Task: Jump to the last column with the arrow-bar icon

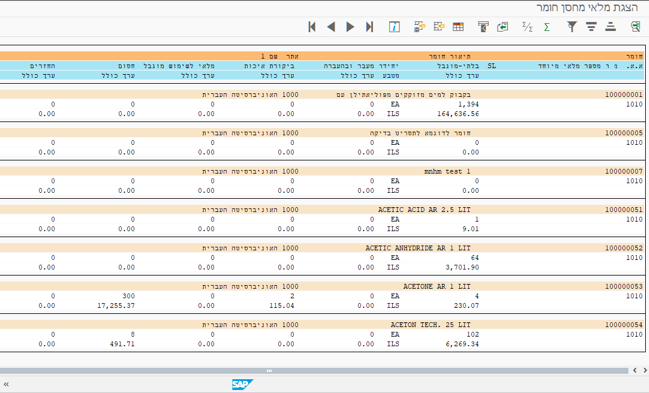Action: pos(370,27)
